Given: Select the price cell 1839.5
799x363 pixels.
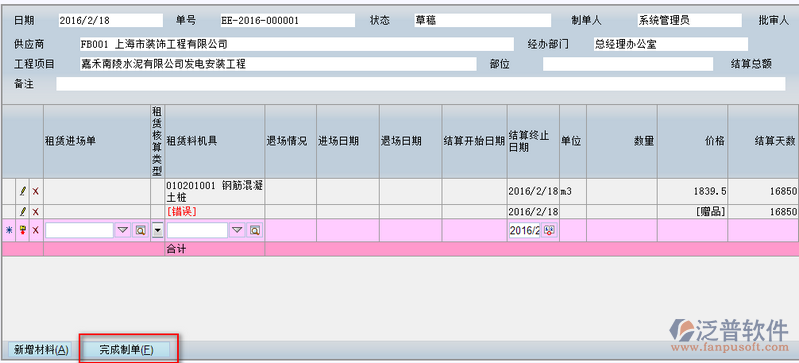Looking at the screenshot, I should [x=693, y=191].
